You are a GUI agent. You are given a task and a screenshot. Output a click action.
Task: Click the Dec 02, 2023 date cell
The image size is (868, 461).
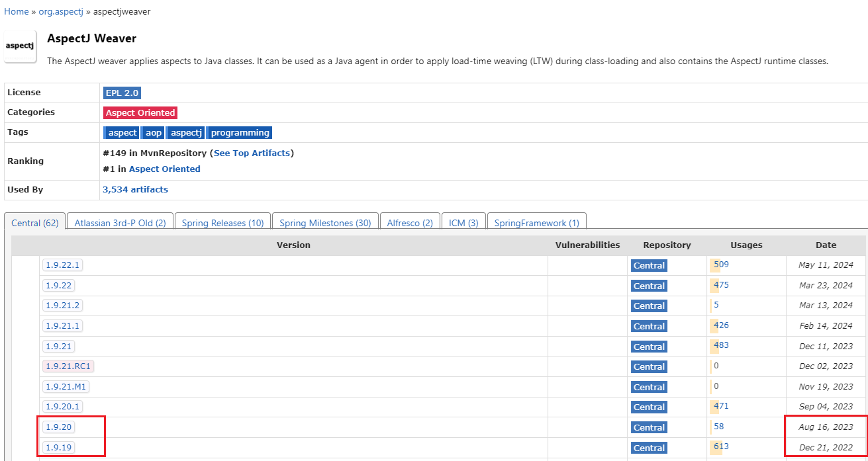(826, 366)
